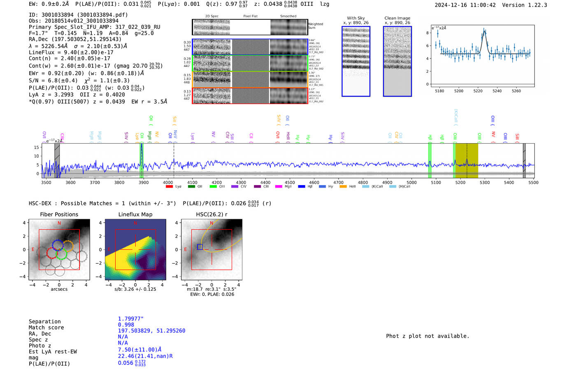This screenshot has height=392, width=576.
Task: Open the Clean Image CCD cutout
Action: pyautogui.click(x=397, y=61)
